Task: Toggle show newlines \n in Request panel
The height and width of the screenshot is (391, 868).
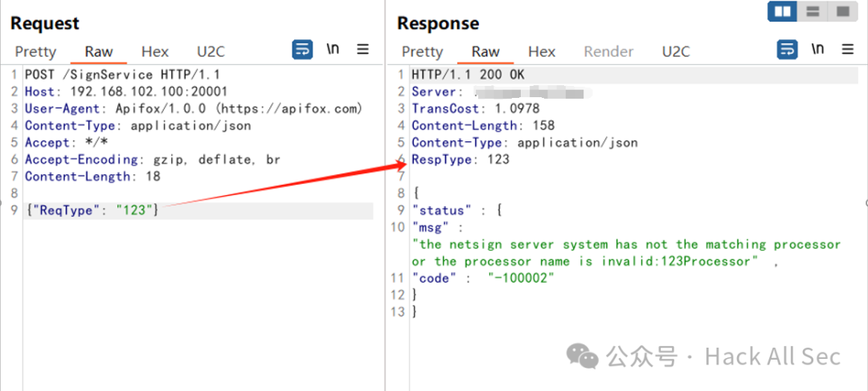Action: (x=333, y=49)
